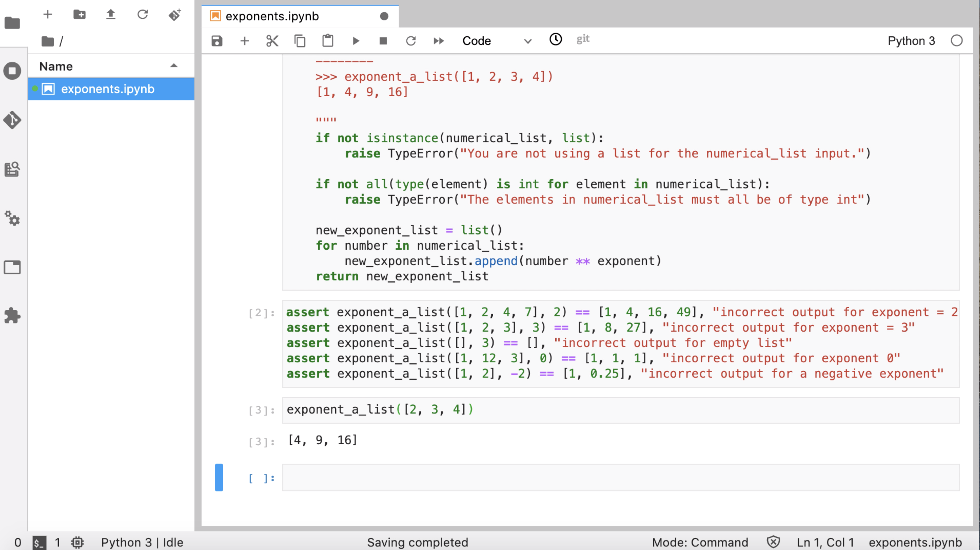Click the git toolbar button
Image resolution: width=980 pixels, height=550 pixels.
coord(582,39)
